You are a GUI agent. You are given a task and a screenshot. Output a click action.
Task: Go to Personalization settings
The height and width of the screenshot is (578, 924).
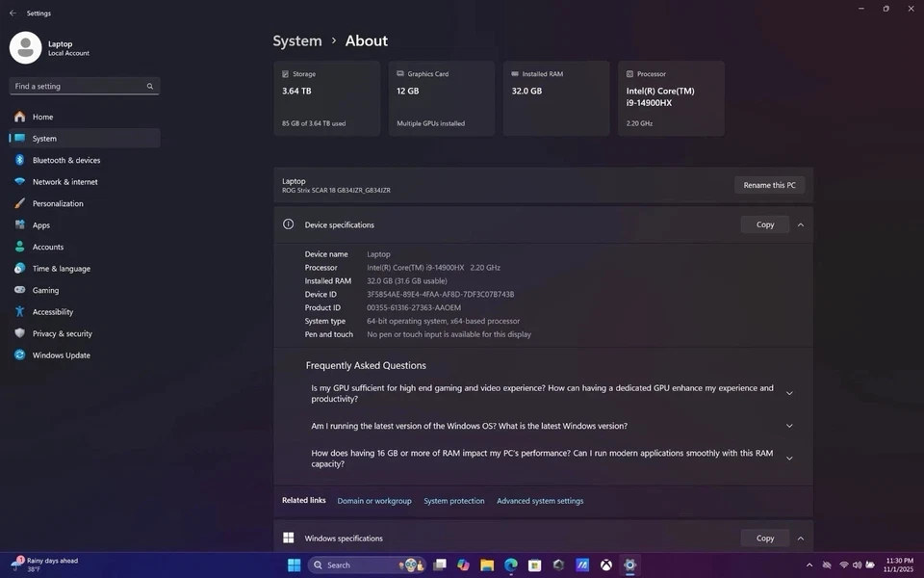coord(58,203)
